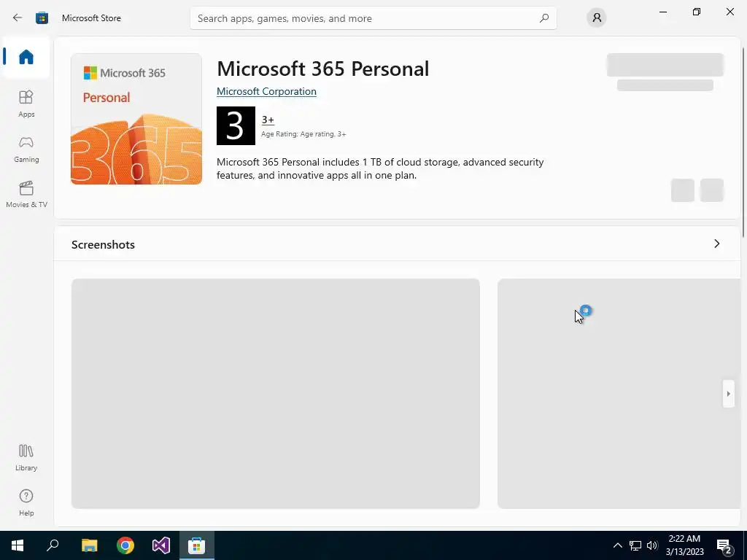747x560 pixels.
Task: Open Help in the sidebar
Action: point(26,503)
